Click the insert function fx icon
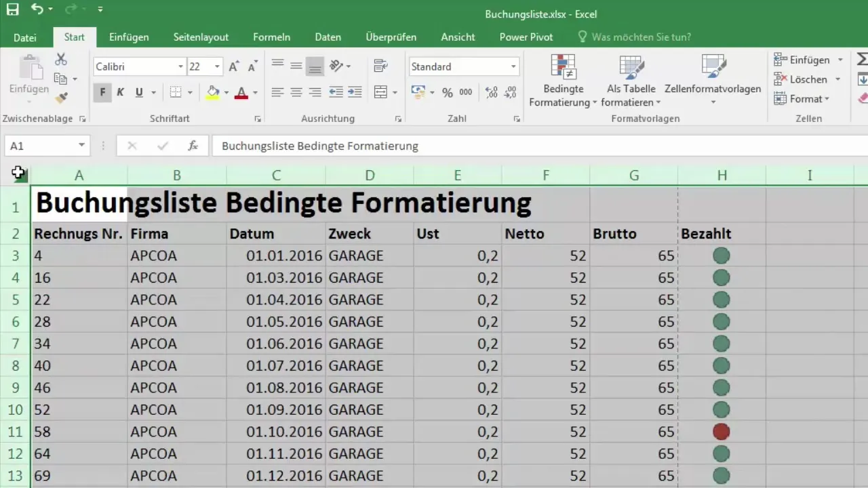This screenshot has height=488, width=868. 193,146
